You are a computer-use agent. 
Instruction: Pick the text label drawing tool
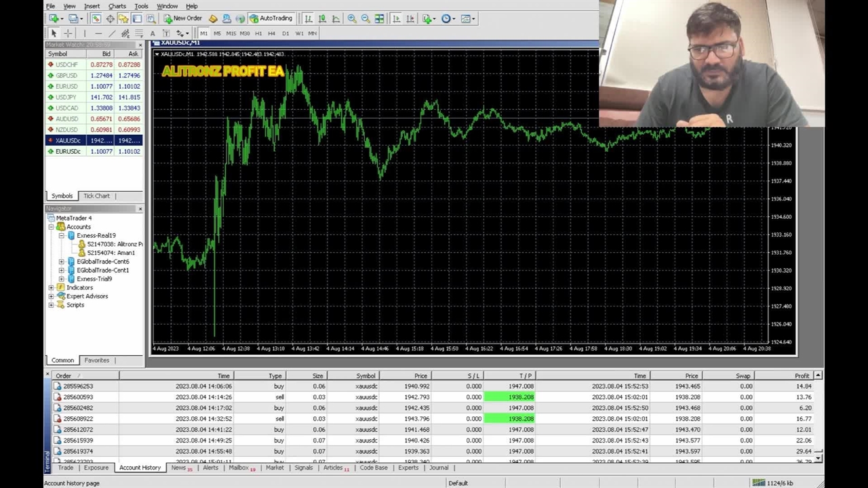tap(153, 33)
